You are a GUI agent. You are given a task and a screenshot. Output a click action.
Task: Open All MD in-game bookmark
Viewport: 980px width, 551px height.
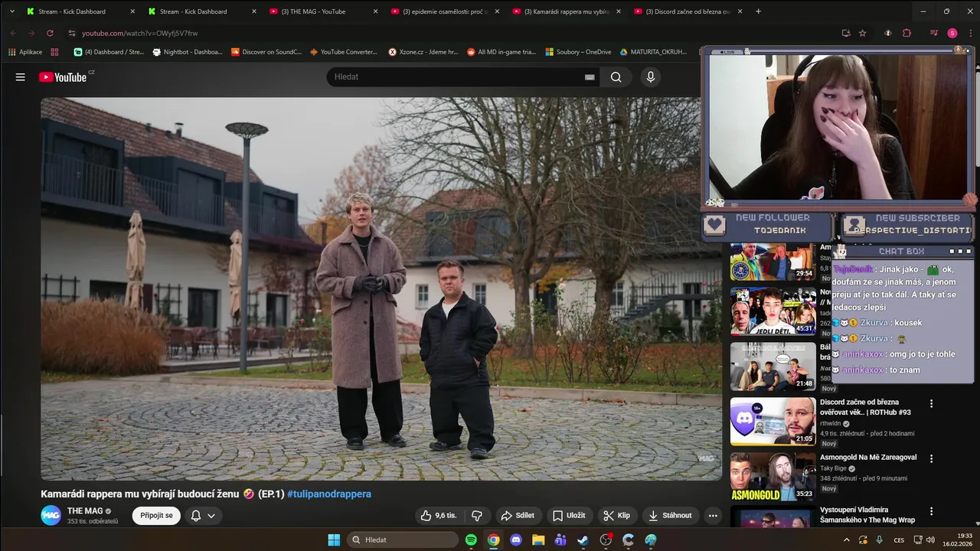pyautogui.click(x=501, y=52)
